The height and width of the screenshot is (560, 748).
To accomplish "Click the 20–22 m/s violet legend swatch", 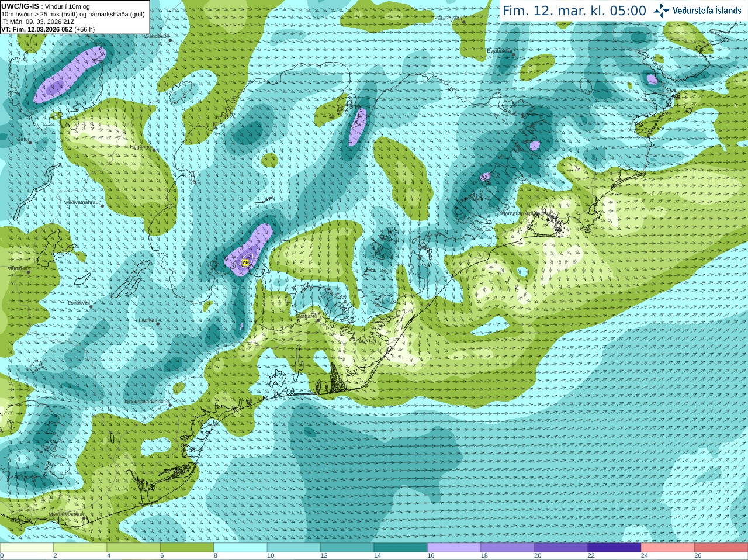I will coord(561,548).
